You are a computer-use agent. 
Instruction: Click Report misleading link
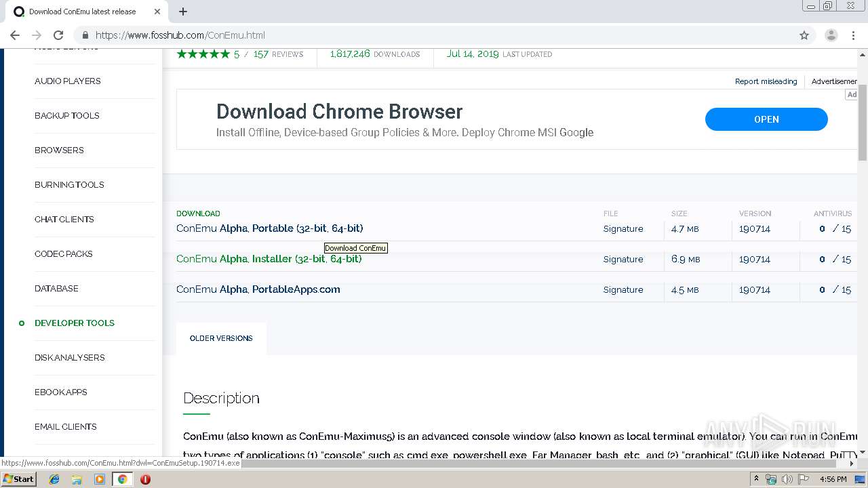coord(766,81)
